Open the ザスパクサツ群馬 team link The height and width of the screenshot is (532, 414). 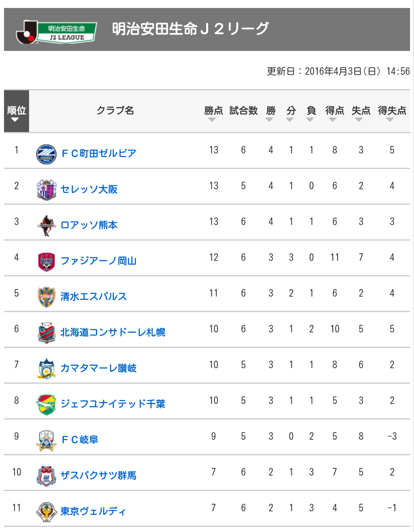tap(98, 476)
